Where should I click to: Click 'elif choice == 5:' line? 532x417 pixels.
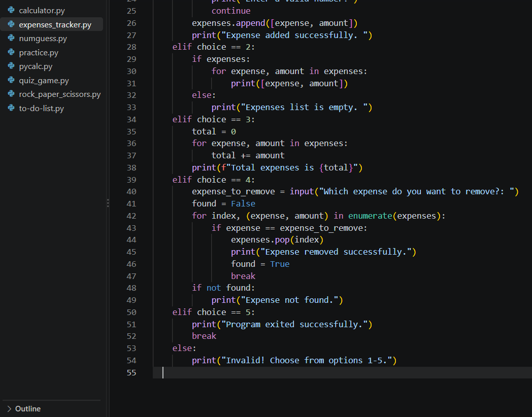(213, 312)
